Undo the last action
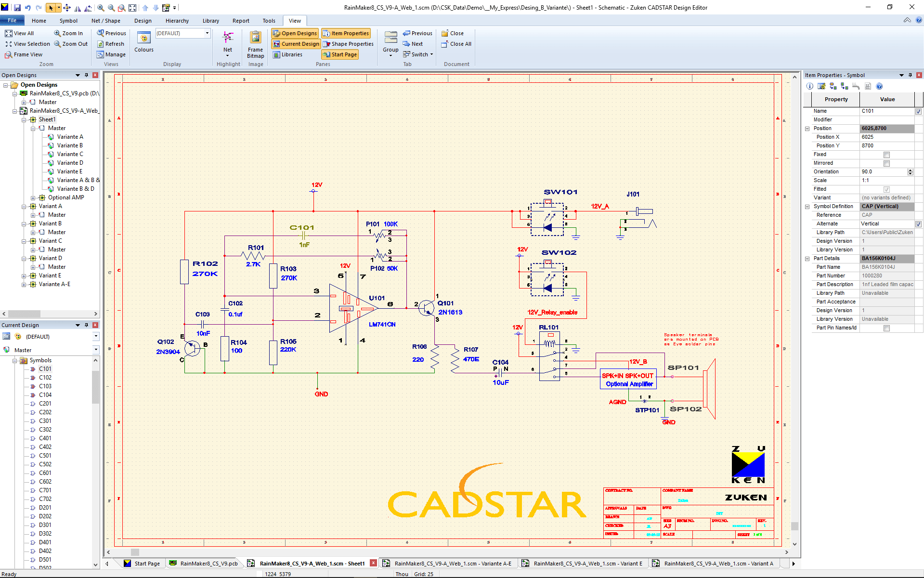 pyautogui.click(x=28, y=8)
